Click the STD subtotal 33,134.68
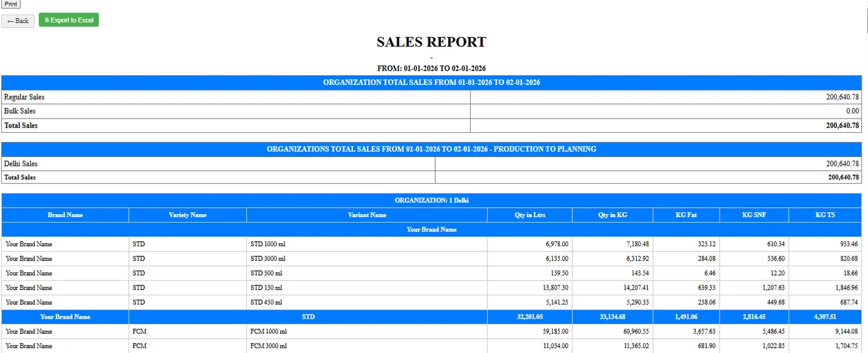 click(613, 316)
